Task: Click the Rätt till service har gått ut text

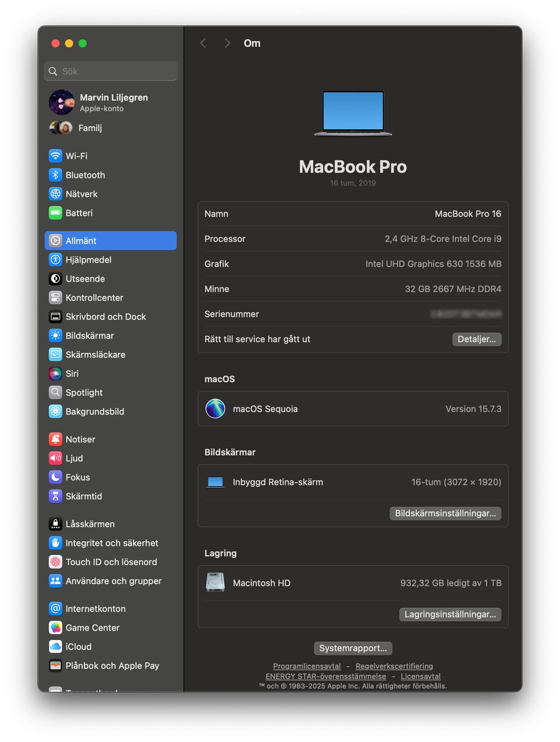Action: 257,339
